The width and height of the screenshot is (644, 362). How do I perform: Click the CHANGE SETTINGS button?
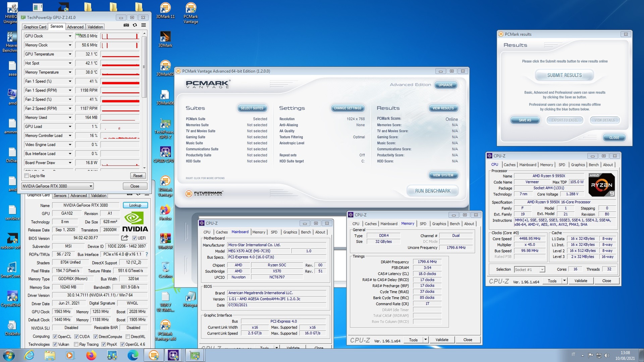[x=347, y=108]
